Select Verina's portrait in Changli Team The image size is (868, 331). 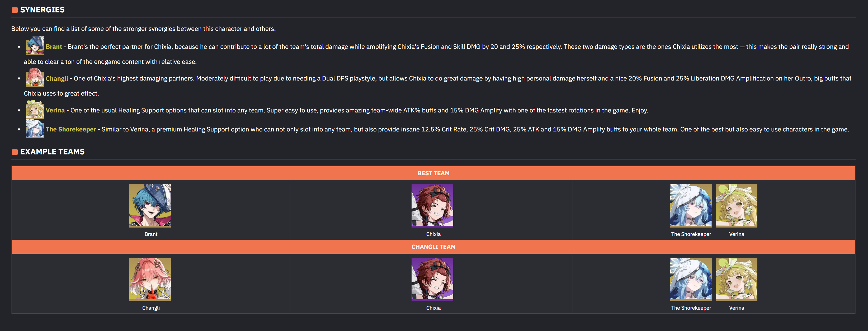click(x=737, y=280)
